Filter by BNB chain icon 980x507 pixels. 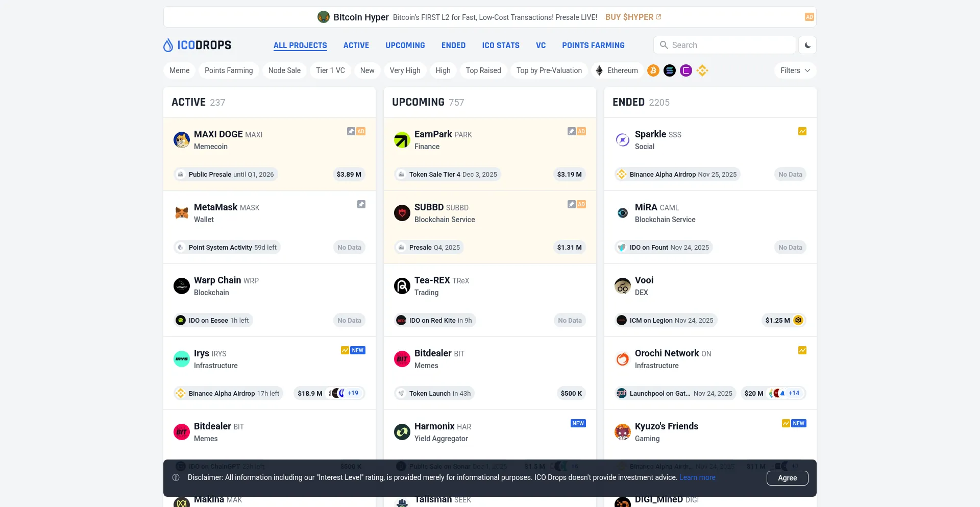tap(702, 70)
